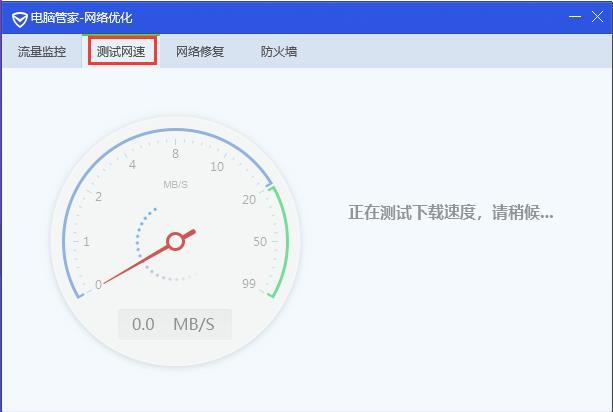Click the 0.0 MB/S speed readout
This screenshot has height=412, width=613.
[175, 324]
